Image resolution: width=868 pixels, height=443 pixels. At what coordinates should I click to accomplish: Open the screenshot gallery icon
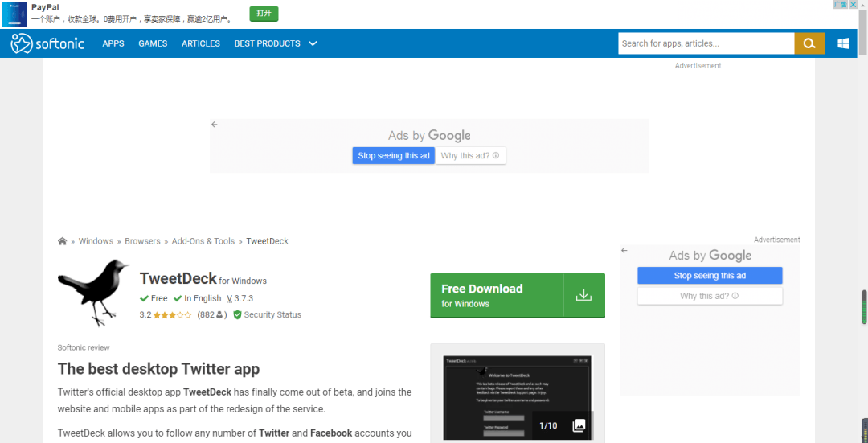point(579,425)
